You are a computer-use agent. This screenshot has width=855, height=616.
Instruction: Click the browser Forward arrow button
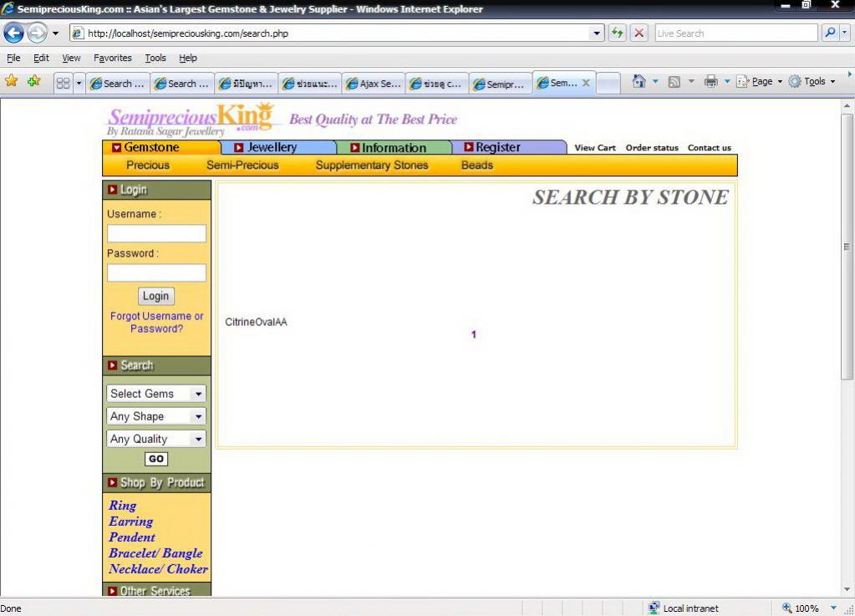click(x=37, y=33)
